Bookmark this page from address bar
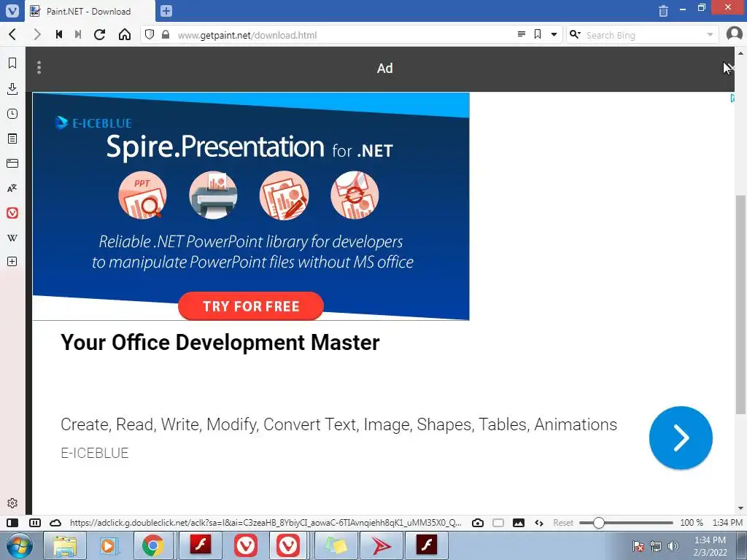The width and height of the screenshot is (747, 560). [538, 34]
